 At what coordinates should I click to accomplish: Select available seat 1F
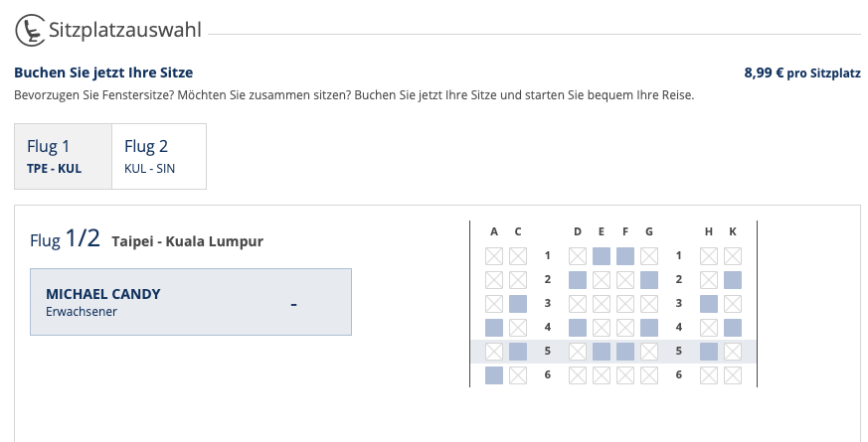pyautogui.click(x=625, y=256)
